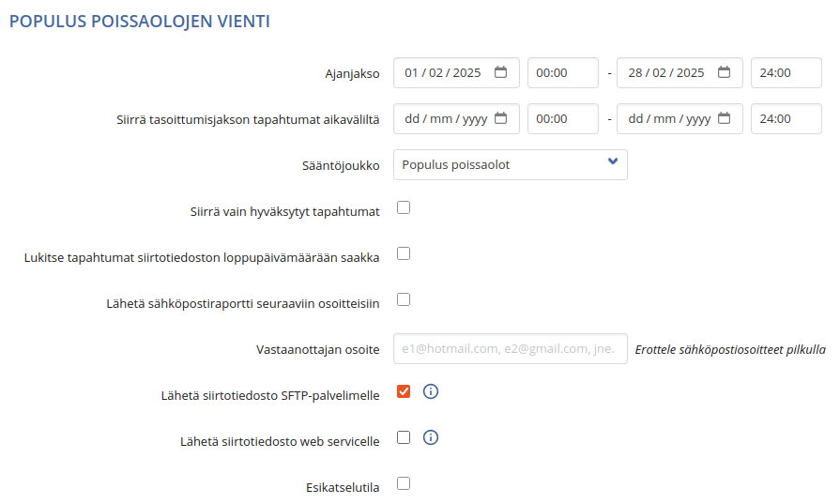840x504 pixels.
Task: Toggle the Esikatselutila checkbox
Action: click(x=404, y=483)
